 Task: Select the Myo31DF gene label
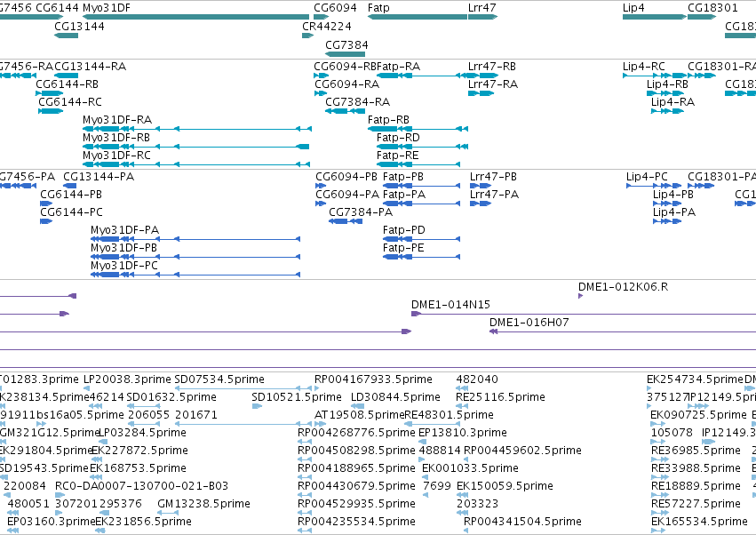[107, 8]
